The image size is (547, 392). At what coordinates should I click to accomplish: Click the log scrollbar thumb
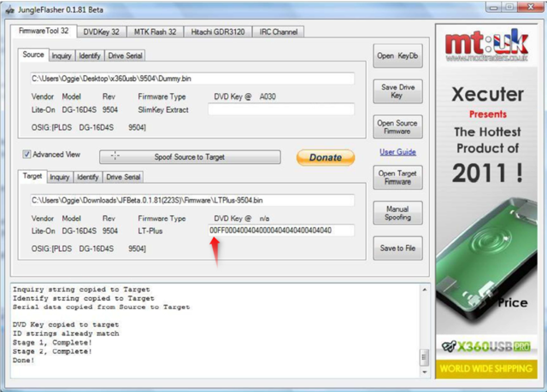pyautogui.click(x=425, y=357)
